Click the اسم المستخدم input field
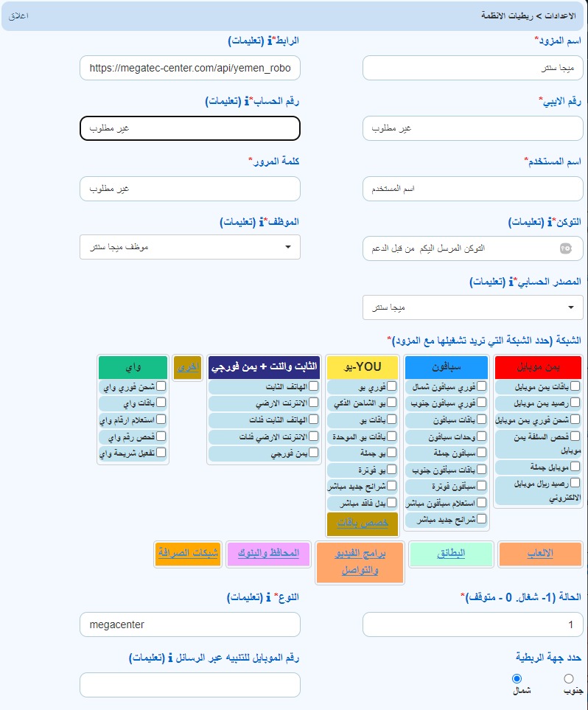Viewport: 588px width, 710px height. pyautogui.click(x=472, y=188)
